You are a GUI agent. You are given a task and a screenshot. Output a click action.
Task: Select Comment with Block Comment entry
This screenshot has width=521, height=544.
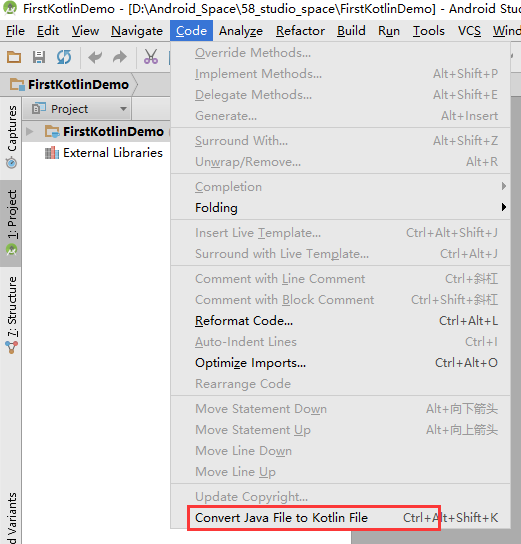(x=341, y=300)
